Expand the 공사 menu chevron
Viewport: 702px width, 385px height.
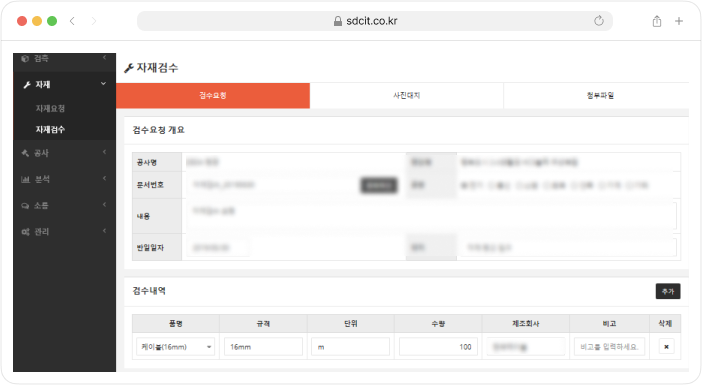104,152
